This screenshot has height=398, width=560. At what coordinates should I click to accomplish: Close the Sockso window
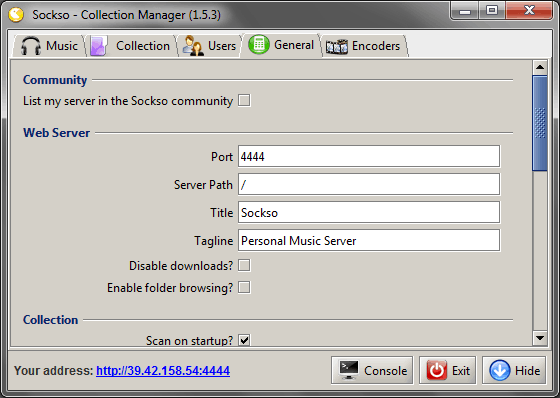coord(529,11)
